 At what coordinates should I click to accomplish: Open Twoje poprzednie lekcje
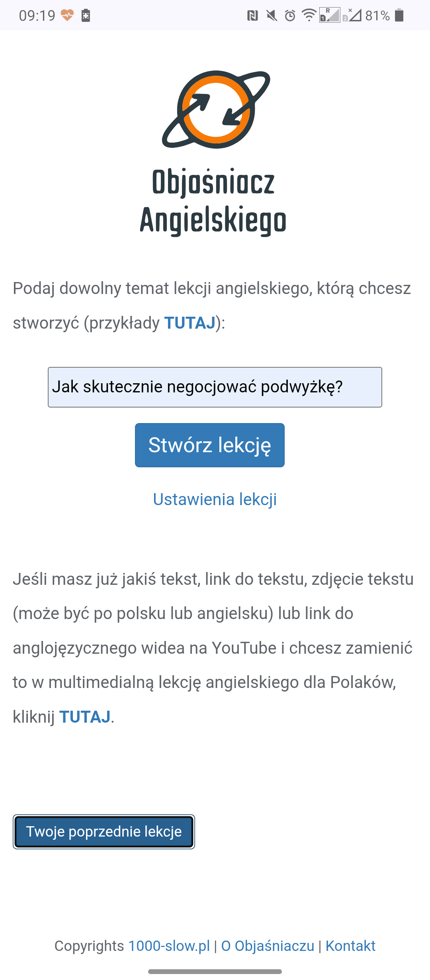(x=104, y=831)
